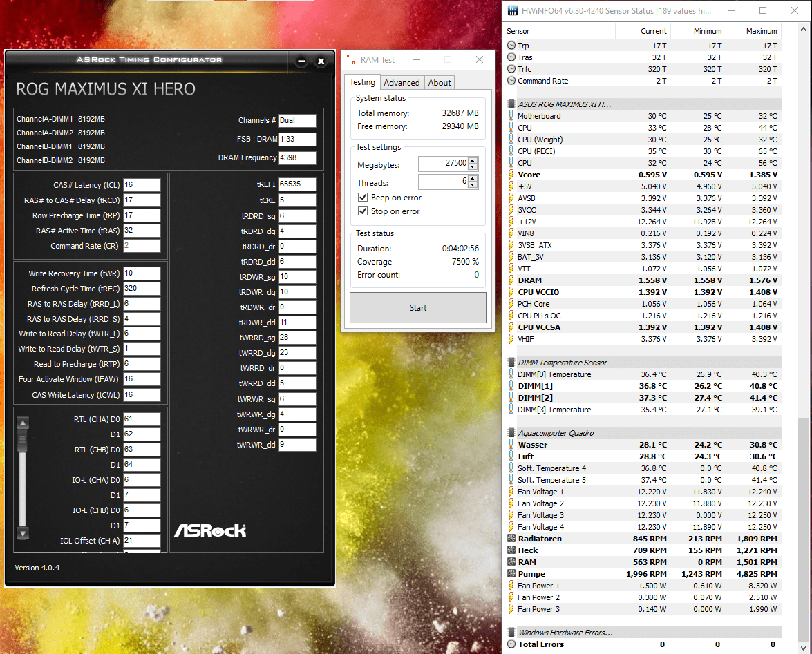Click the ASRock RTL list scrollbar thumb
The height and width of the screenshot is (654, 812).
click(x=23, y=441)
